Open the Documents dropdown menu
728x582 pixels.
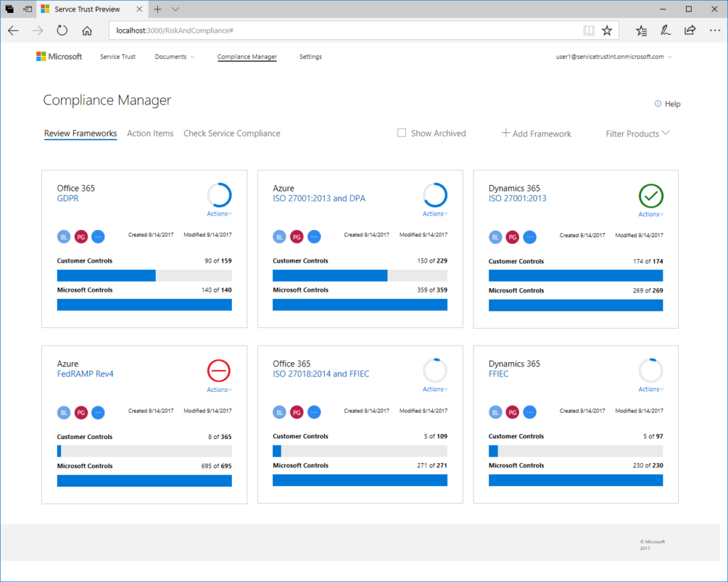173,56
